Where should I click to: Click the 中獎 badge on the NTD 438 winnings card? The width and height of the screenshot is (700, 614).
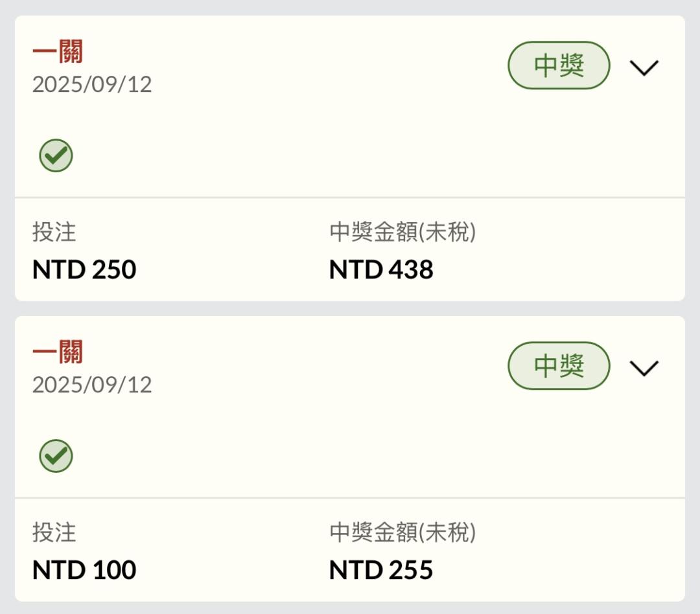(559, 65)
